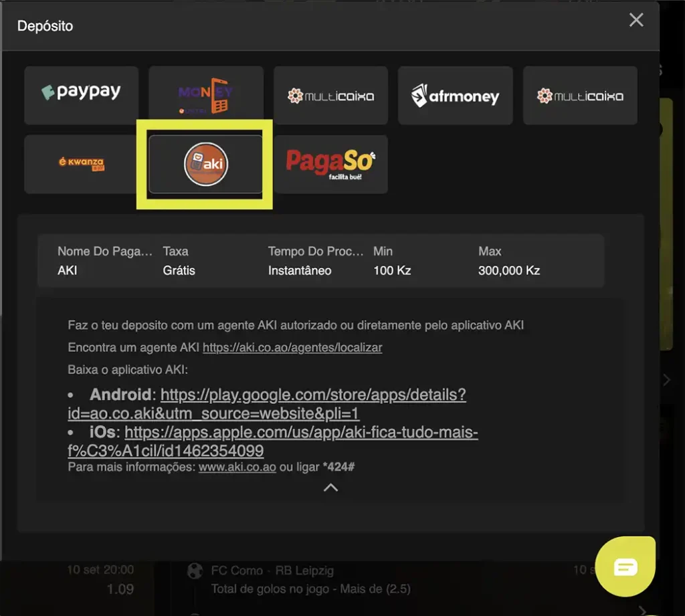
Task: Click the 'AKI' payment name value
Action: pyautogui.click(x=68, y=270)
